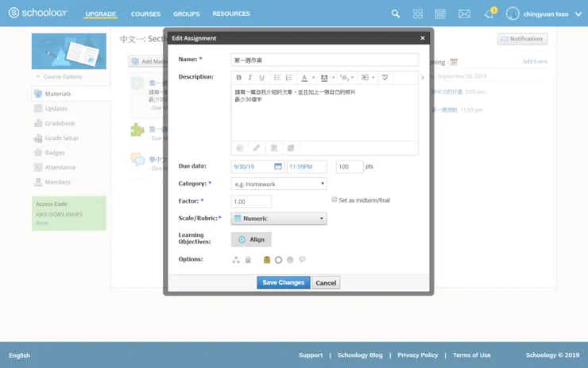Toggle the lock assignment option icon

click(x=248, y=260)
